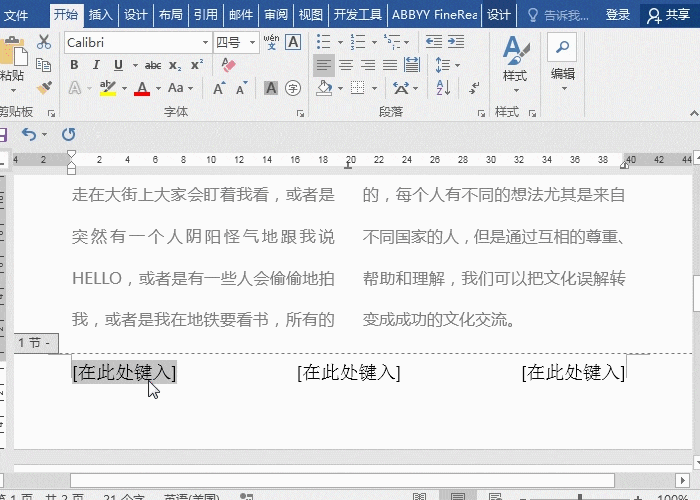The image size is (700, 500).
Task: Click the 共享 share button
Action: pos(669,15)
